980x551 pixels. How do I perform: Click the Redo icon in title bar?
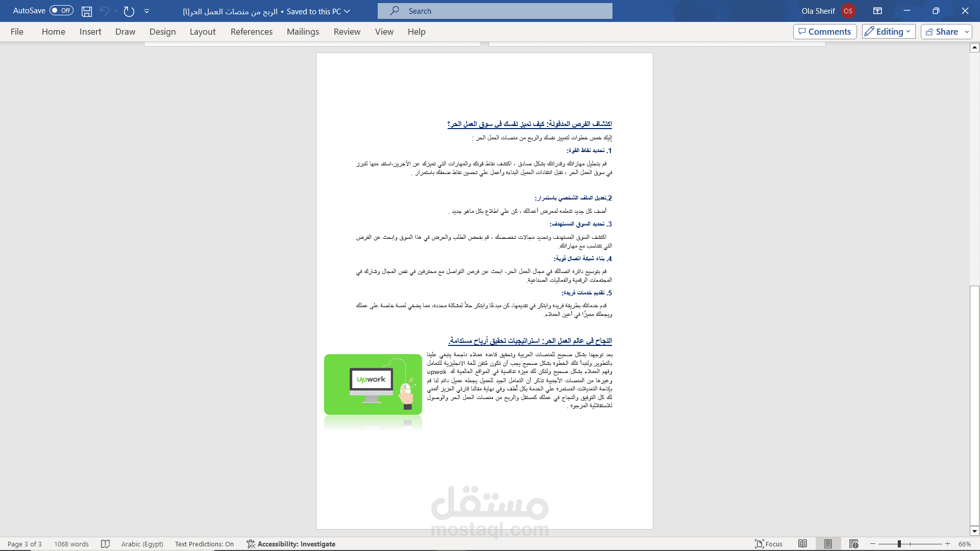[x=129, y=11]
